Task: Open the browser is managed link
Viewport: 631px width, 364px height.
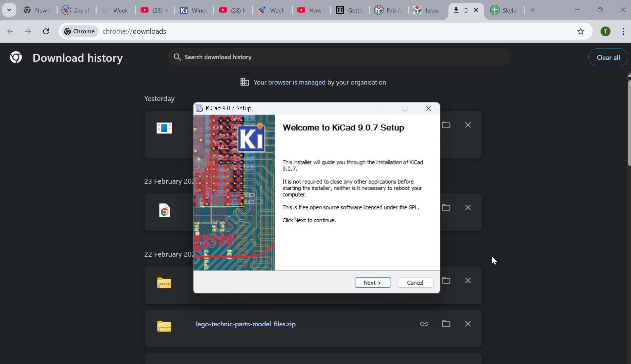Action: pyautogui.click(x=297, y=82)
